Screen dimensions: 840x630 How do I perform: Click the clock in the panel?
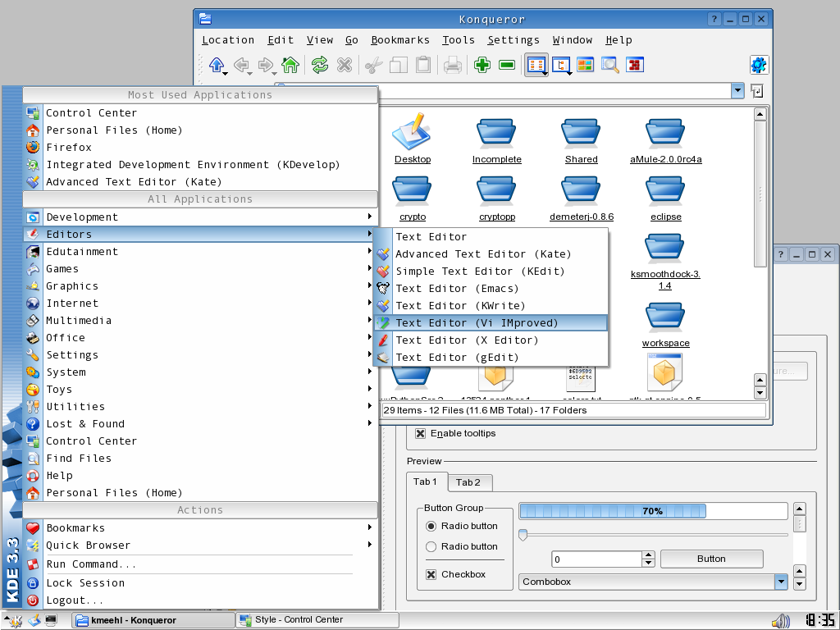coord(819,620)
